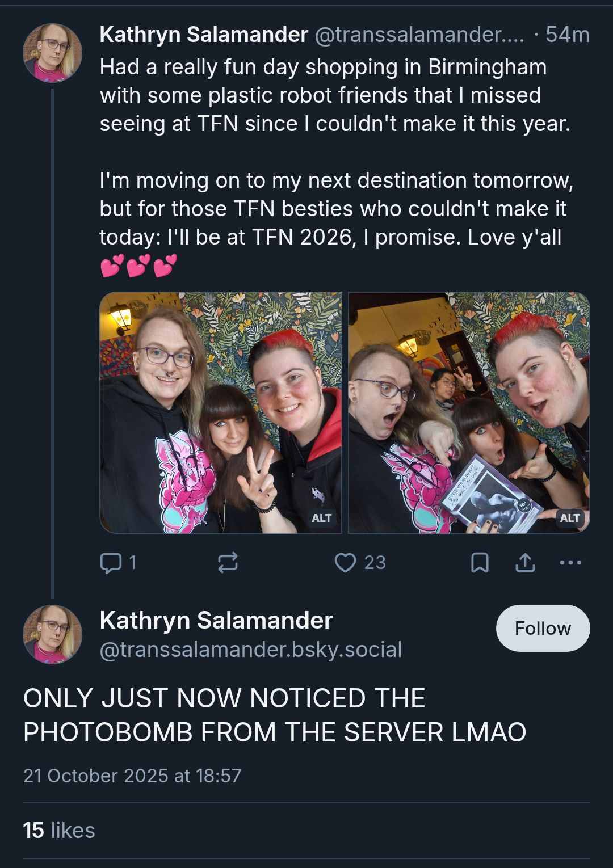Open Kathryn's avatar on the parent post
This screenshot has width=613, height=868.
(52, 53)
